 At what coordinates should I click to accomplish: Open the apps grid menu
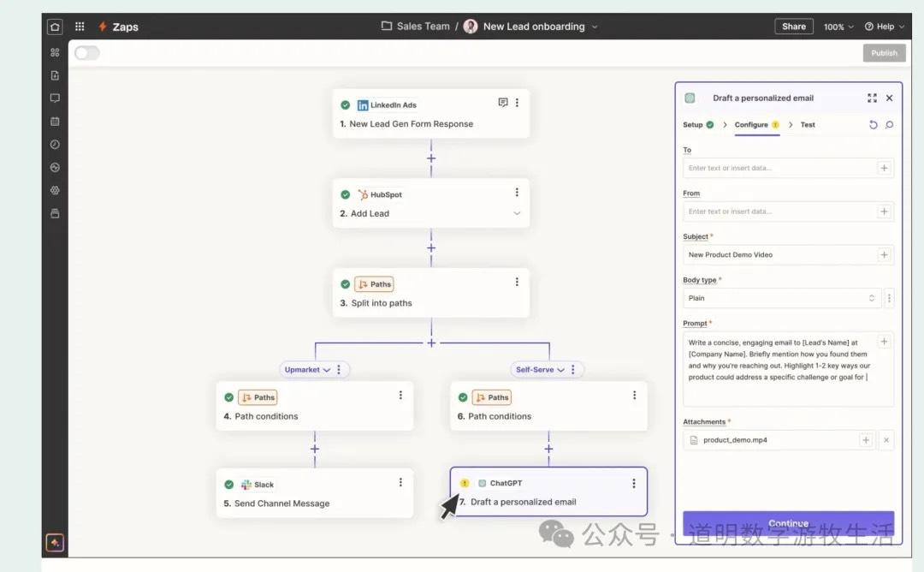pos(80,27)
